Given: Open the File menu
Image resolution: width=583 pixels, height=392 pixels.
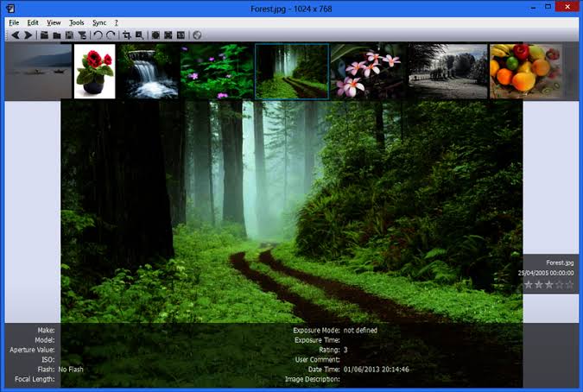Looking at the screenshot, I should tap(14, 22).
